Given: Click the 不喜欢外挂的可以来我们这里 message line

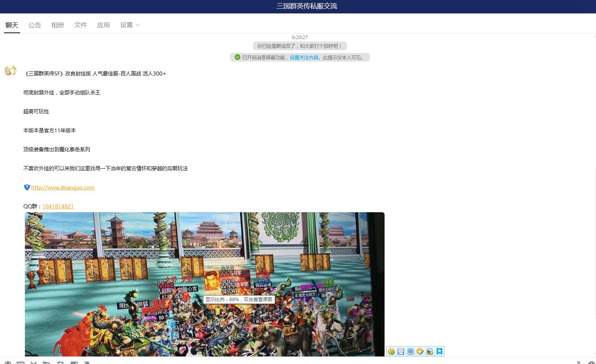Looking at the screenshot, I should point(106,168).
